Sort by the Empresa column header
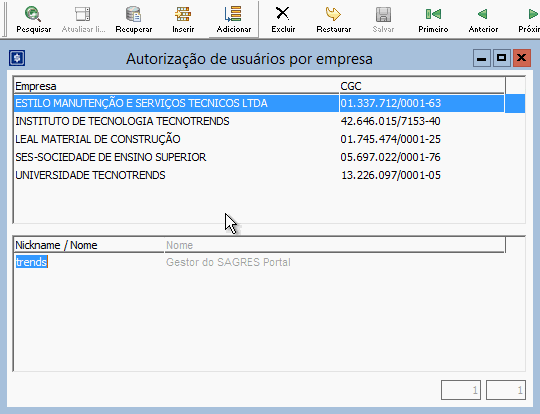Image resolution: width=540 pixels, height=414 pixels. tap(176, 86)
